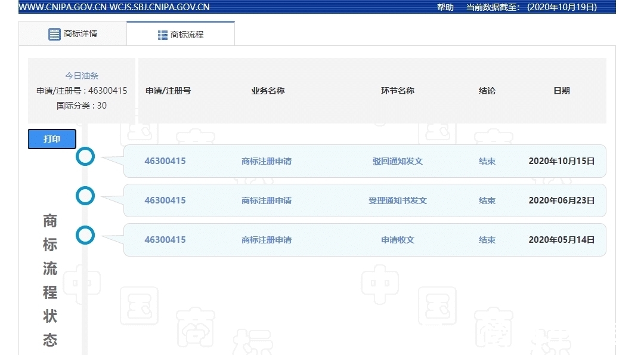Click 46300415 in the 驳回通知发文 row
This screenshot has height=355, width=644.
point(165,161)
